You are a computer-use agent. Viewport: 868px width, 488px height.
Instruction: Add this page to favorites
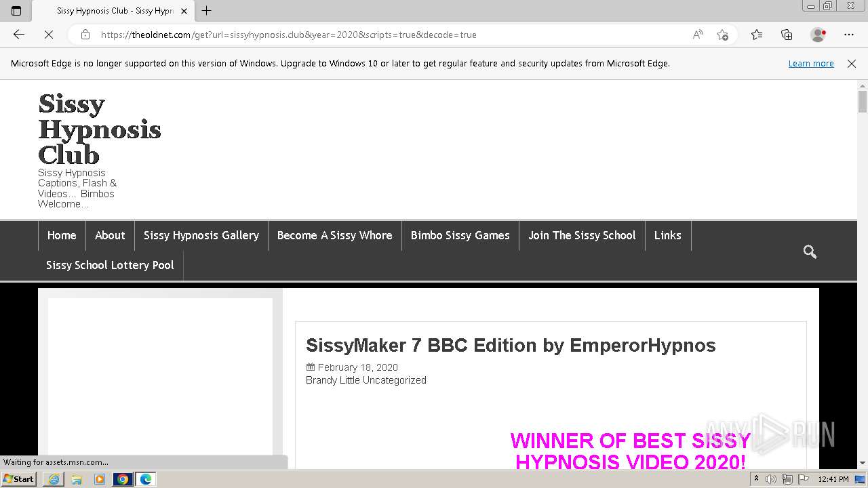coord(722,35)
